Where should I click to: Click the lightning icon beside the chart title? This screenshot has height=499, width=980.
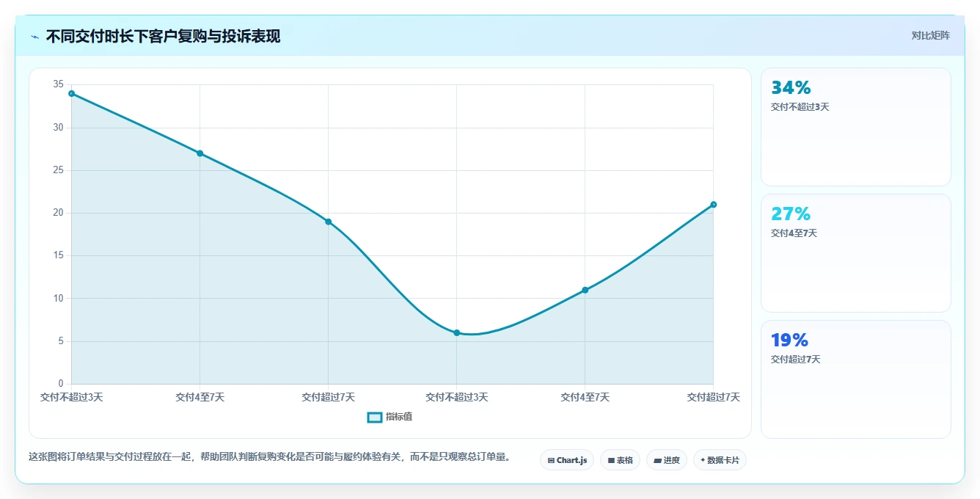point(34,37)
